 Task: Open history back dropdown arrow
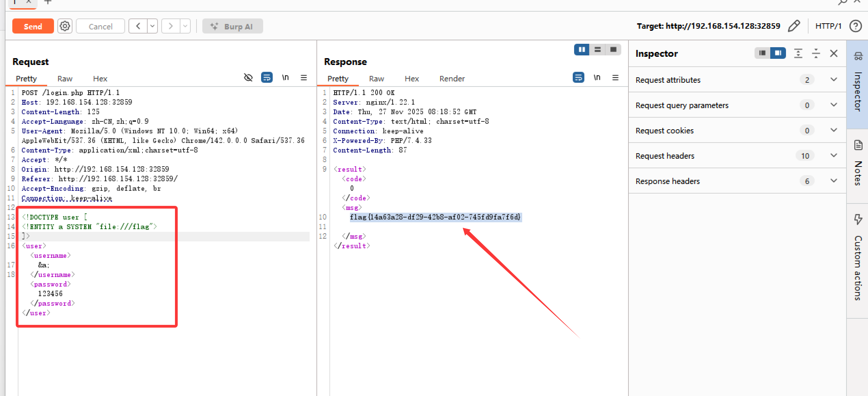tap(152, 26)
